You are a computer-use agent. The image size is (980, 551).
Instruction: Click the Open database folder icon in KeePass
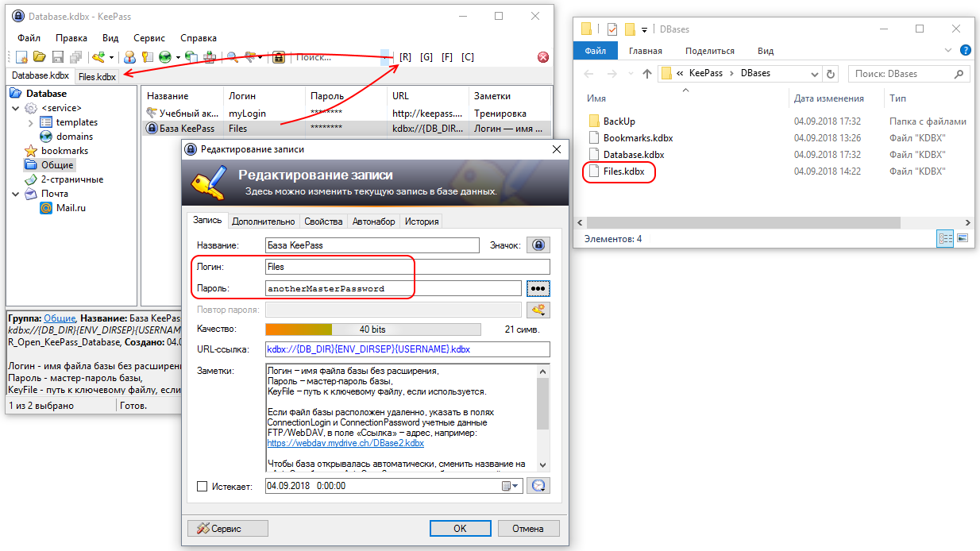click(40, 57)
